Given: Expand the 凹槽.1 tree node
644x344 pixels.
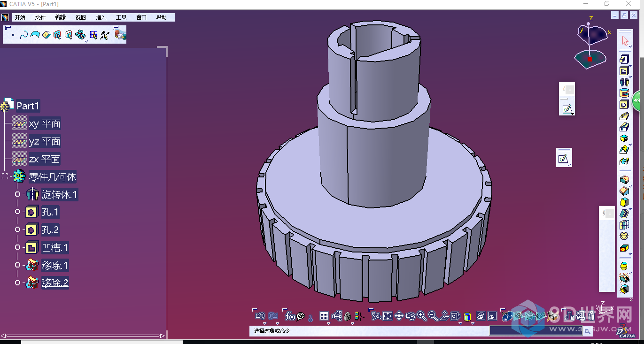Looking at the screenshot, I should pyautogui.click(x=18, y=247).
